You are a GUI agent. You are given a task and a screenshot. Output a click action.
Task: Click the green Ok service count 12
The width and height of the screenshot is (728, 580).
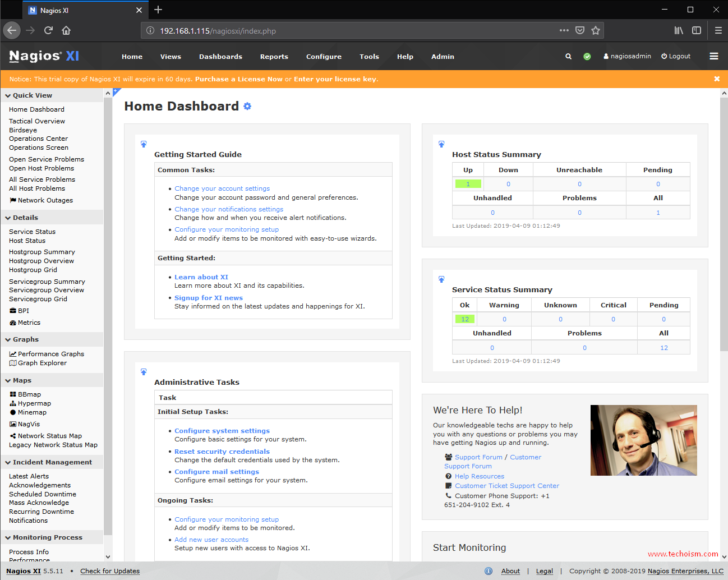click(x=465, y=319)
